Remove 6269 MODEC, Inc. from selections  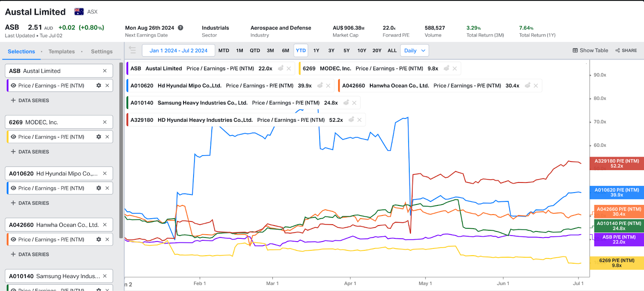[x=105, y=122]
